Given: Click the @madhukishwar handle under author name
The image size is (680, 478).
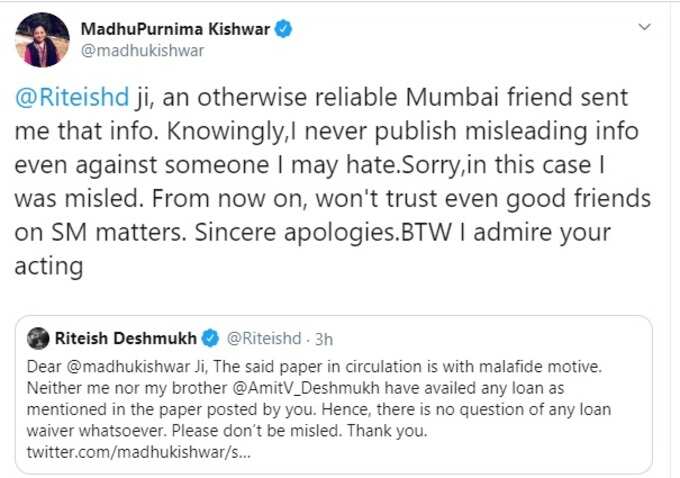Looking at the screenshot, I should (x=142, y=51).
